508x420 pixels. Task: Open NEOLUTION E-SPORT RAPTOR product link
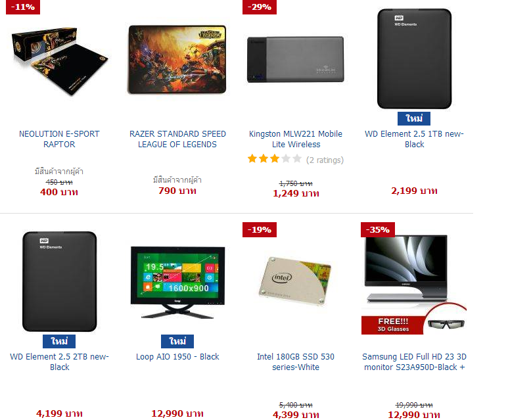click(x=59, y=139)
